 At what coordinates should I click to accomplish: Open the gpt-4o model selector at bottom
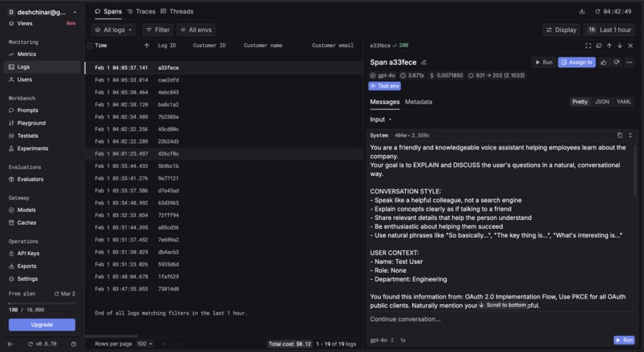382,340
